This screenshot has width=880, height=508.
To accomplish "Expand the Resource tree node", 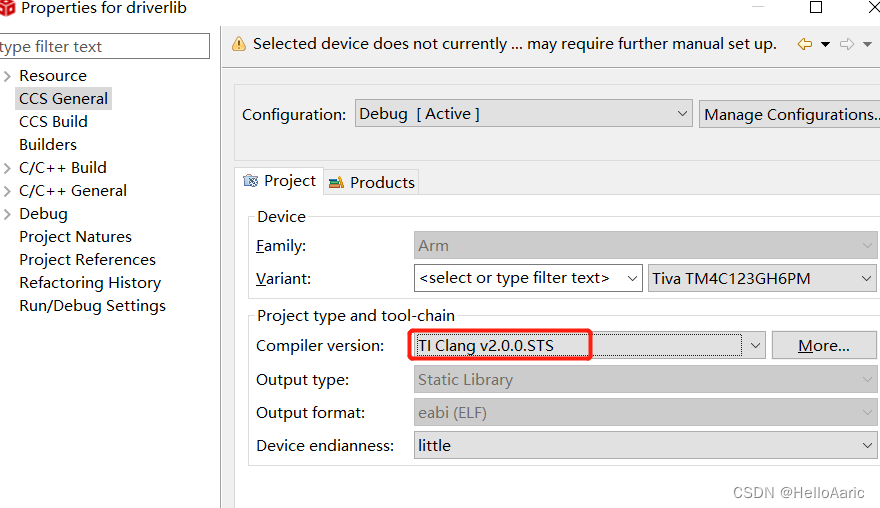I will tap(8, 76).
